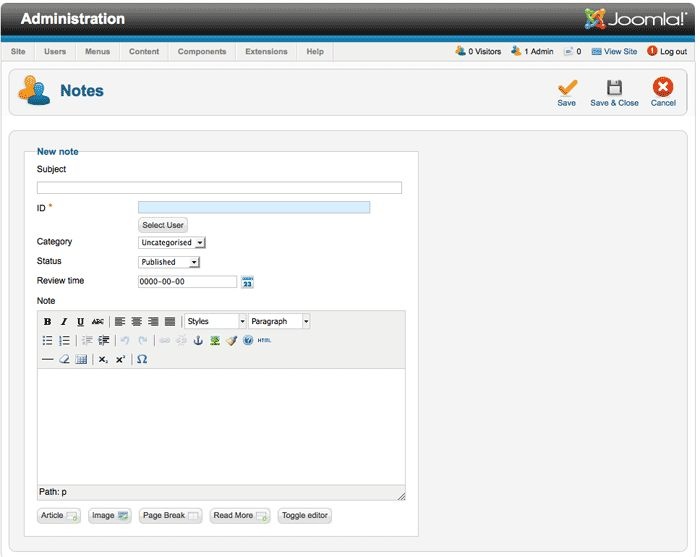Cancel the new note

[x=663, y=93]
